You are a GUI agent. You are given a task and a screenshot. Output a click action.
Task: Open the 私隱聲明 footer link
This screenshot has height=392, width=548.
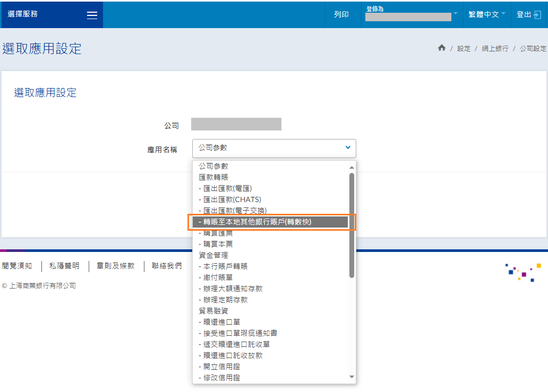coord(64,266)
